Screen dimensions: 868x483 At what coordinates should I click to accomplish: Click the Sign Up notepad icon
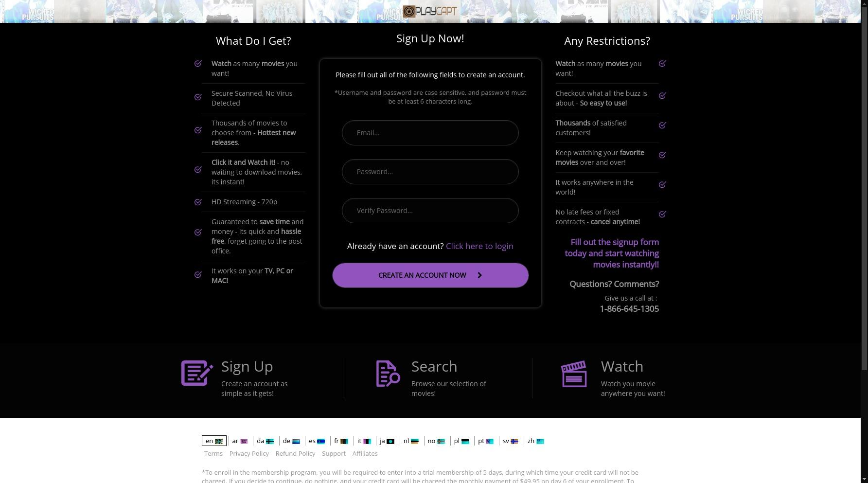pos(197,373)
